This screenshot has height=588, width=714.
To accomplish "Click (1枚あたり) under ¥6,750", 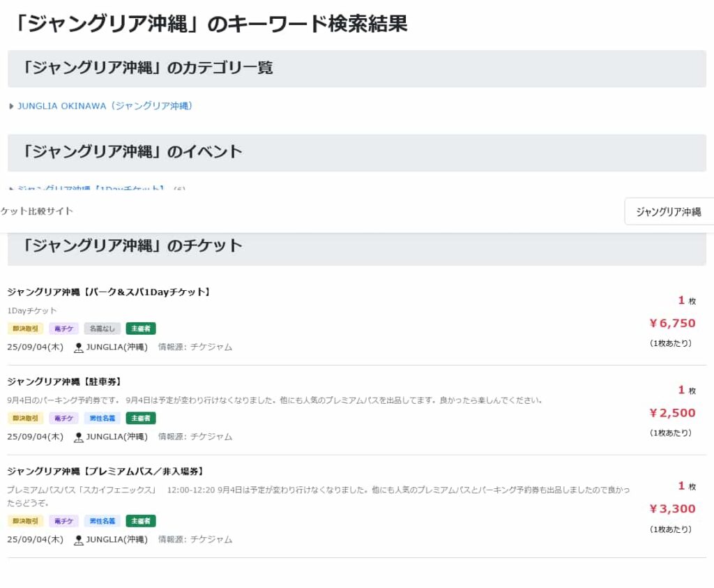I will [x=671, y=343].
